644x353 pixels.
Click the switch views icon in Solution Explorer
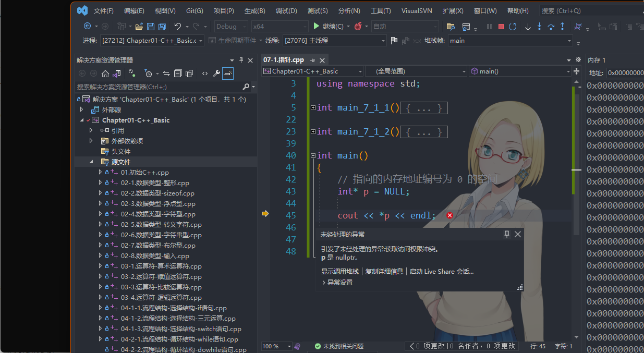pos(116,74)
